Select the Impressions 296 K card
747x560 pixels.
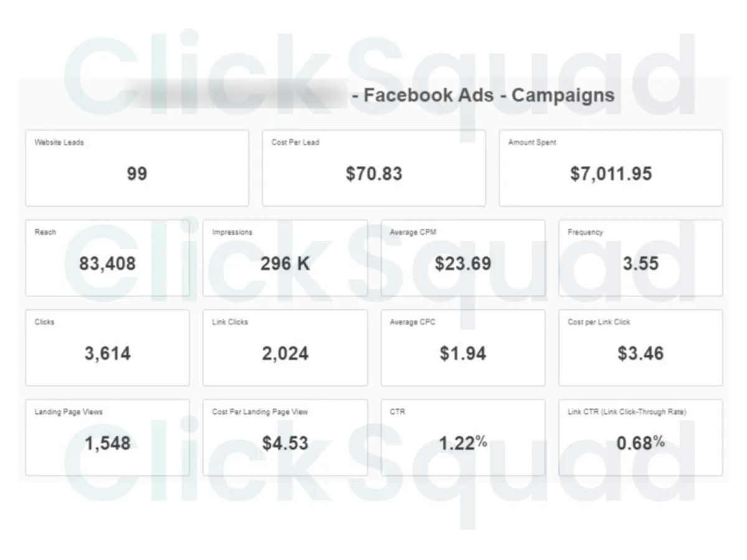pos(285,258)
